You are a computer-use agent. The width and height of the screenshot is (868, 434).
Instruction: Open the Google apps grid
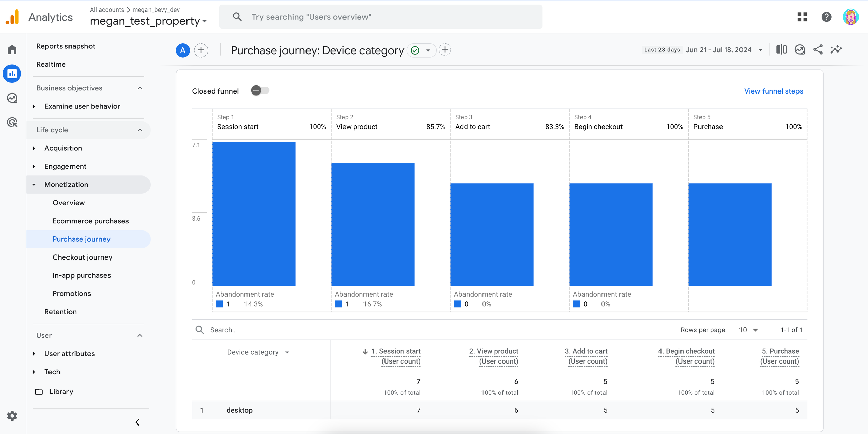coord(802,17)
